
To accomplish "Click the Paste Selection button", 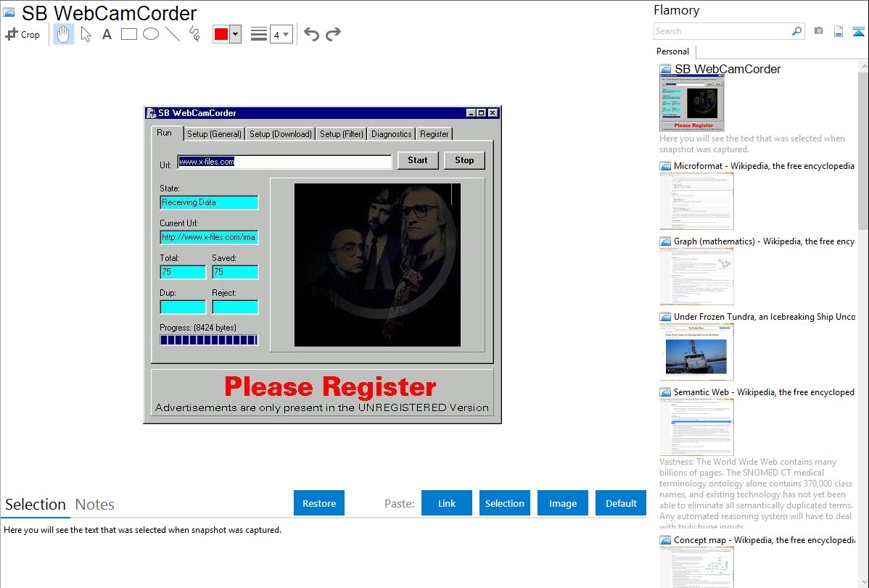I will pyautogui.click(x=504, y=503).
